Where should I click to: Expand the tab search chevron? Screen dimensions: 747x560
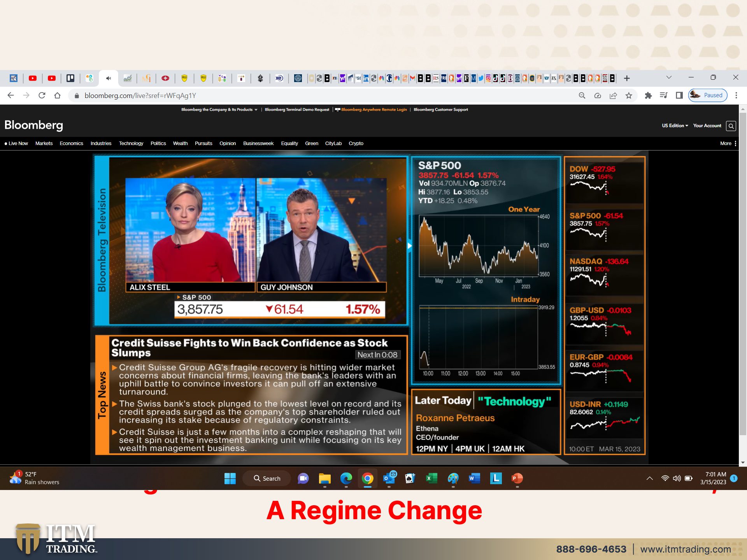point(669,77)
